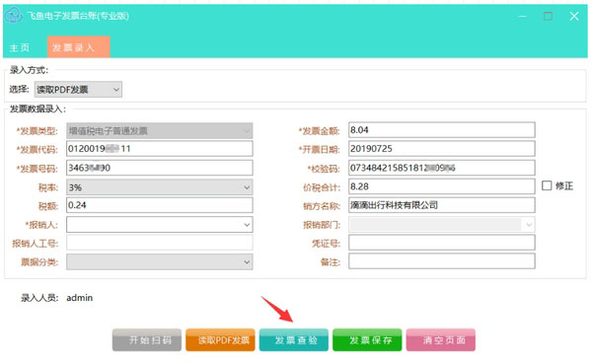Screen dimensions: 592x364
Task: Open the 录入方式 PDF dropdown
Action: click(78, 90)
